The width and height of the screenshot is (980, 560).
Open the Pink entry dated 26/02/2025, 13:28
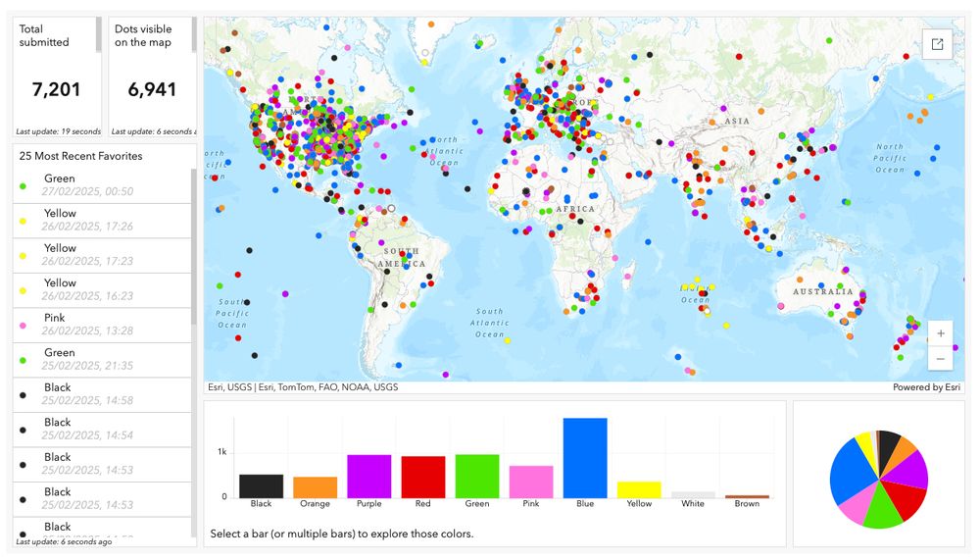click(x=102, y=325)
